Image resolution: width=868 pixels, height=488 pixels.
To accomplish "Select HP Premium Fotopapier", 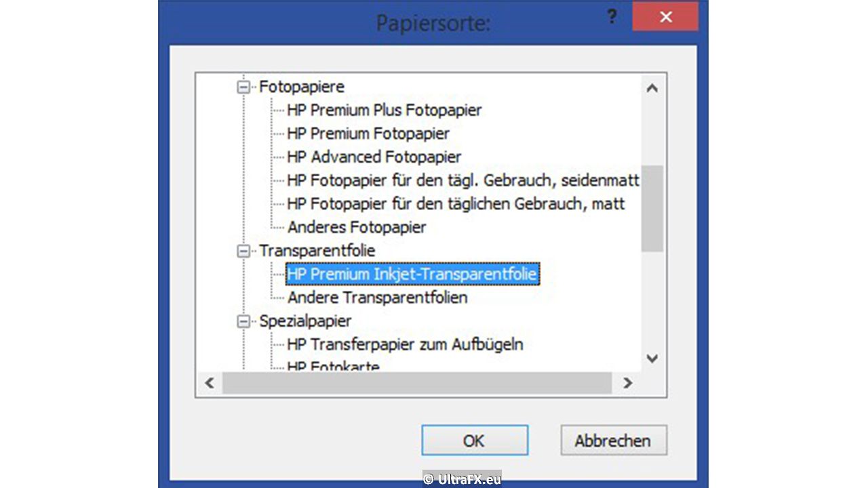I will tap(368, 134).
